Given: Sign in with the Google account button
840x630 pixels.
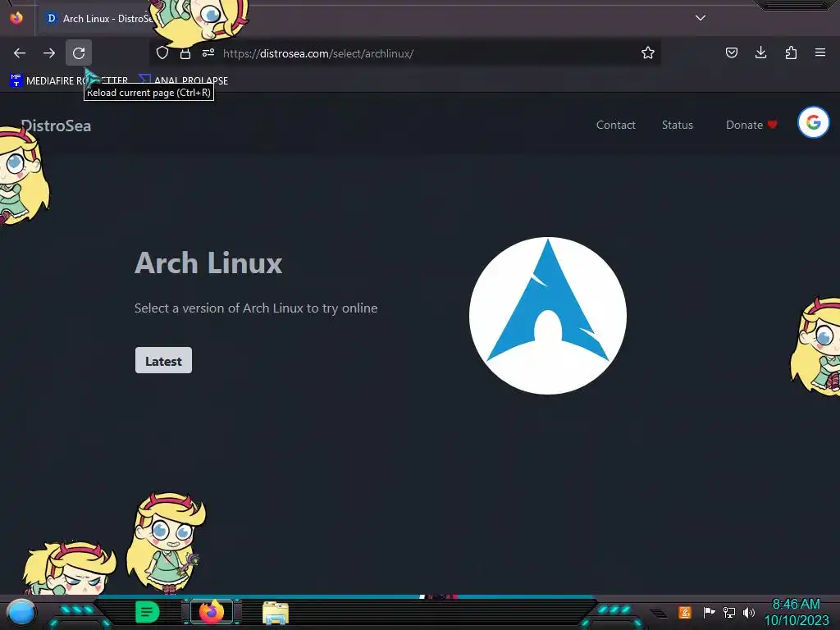Looking at the screenshot, I should (x=813, y=123).
